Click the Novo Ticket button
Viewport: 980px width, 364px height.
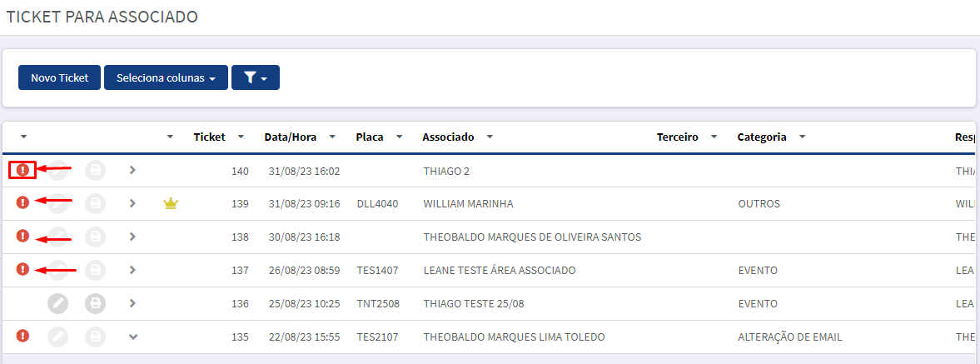point(59,77)
